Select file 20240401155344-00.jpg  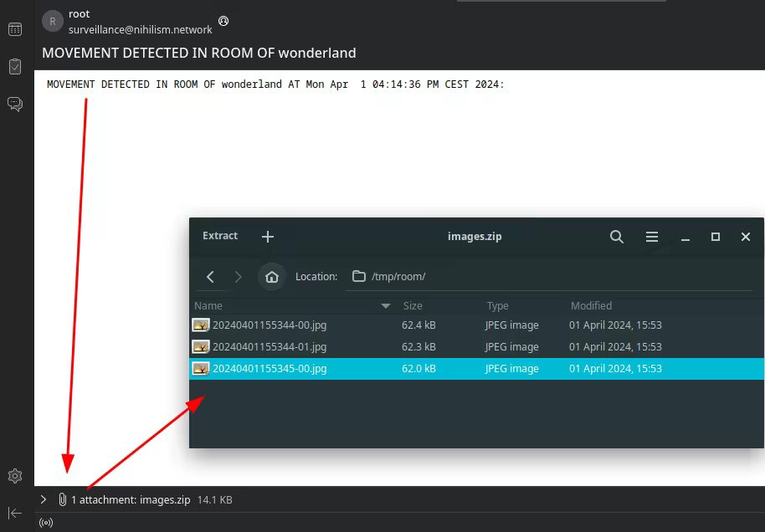(269, 325)
